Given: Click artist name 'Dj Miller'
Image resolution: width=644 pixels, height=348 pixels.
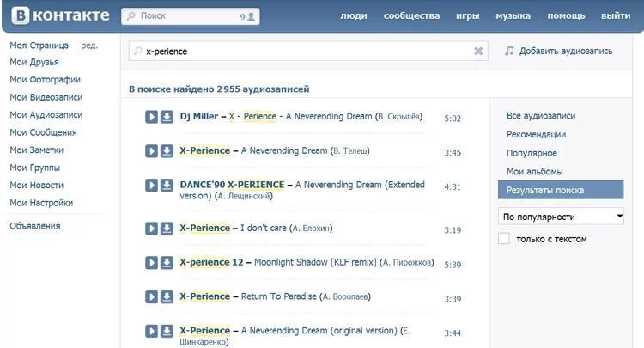Looking at the screenshot, I should [199, 117].
